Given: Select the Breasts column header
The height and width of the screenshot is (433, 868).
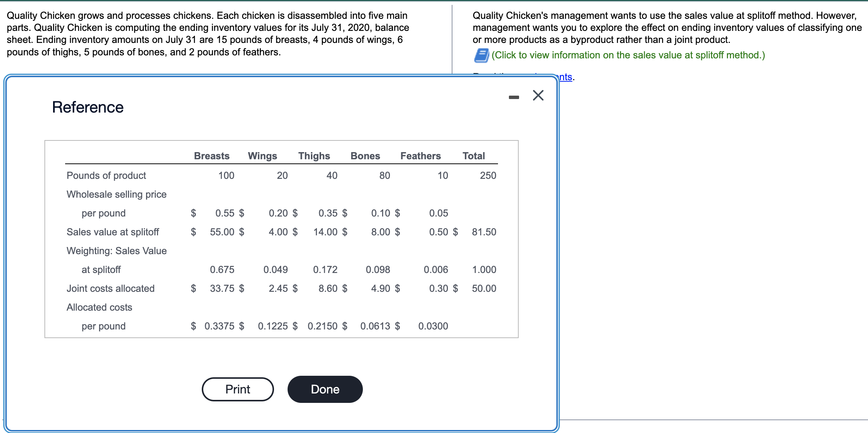Looking at the screenshot, I should [x=212, y=156].
